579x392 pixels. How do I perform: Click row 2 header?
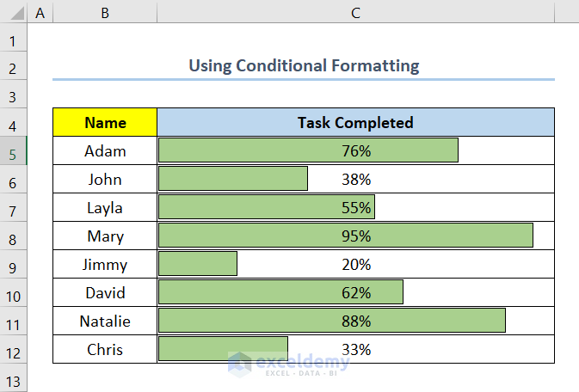[x=14, y=68]
